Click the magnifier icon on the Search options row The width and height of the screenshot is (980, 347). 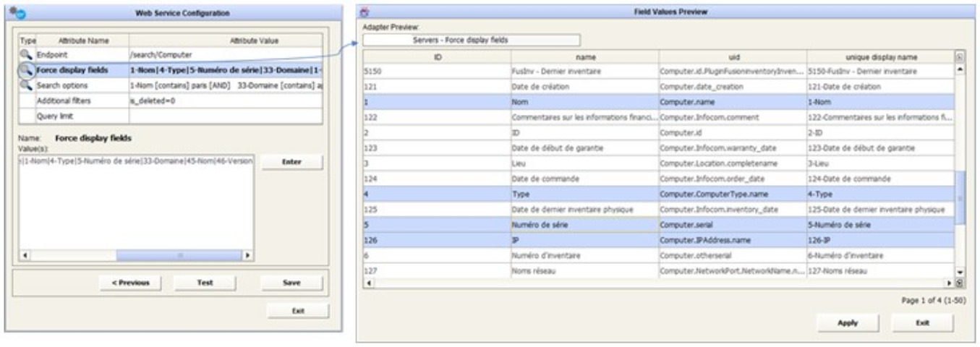point(25,87)
